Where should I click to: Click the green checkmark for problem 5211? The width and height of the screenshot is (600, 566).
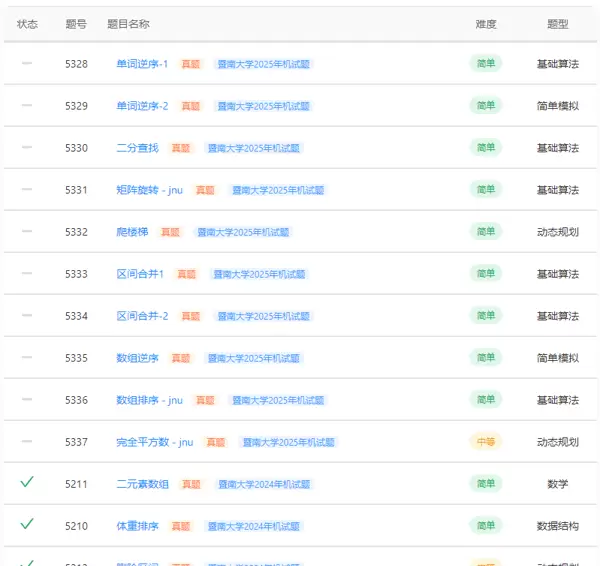[27, 483]
